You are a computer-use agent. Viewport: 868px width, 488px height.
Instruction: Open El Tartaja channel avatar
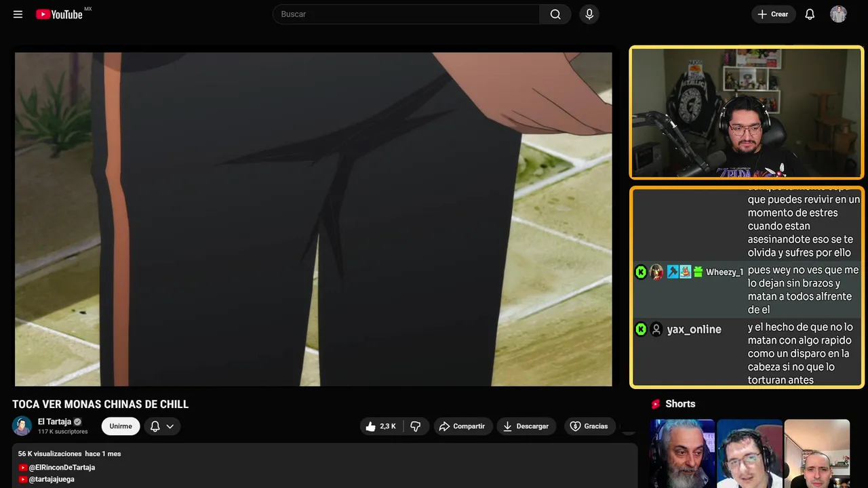coord(22,426)
